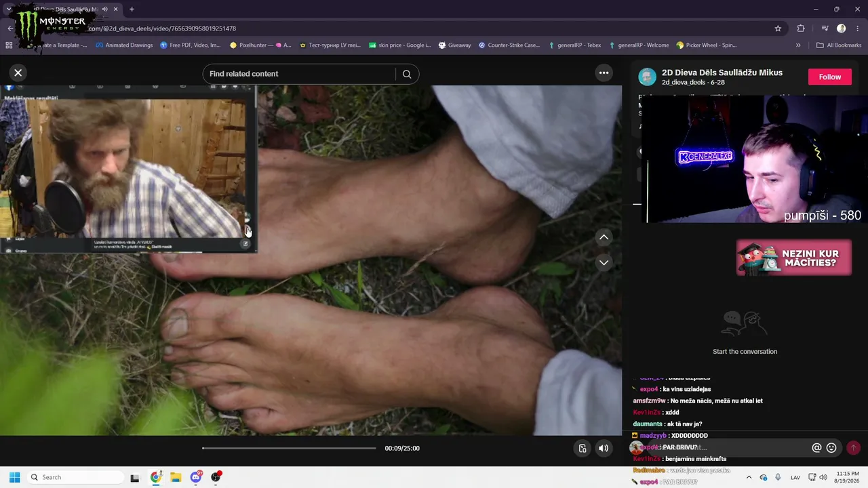This screenshot has width=868, height=488.
Task: Open the system tray volume control
Action: pyautogui.click(x=824, y=477)
